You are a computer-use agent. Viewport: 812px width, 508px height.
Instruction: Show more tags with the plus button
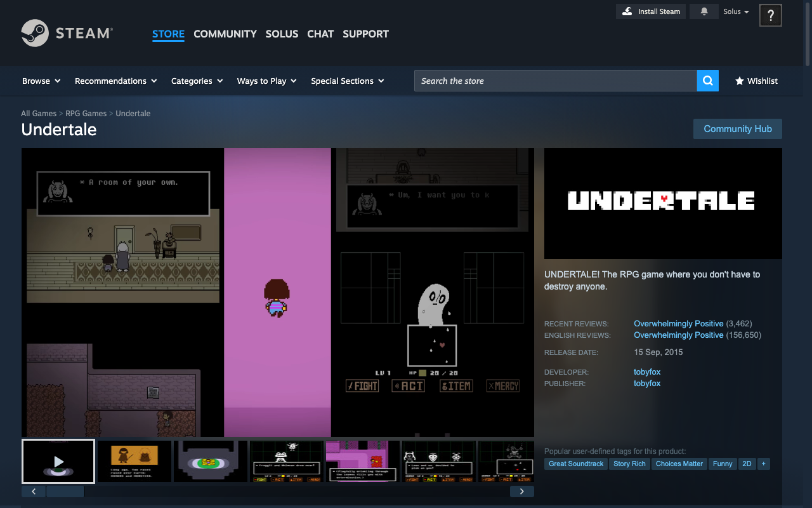(x=763, y=464)
